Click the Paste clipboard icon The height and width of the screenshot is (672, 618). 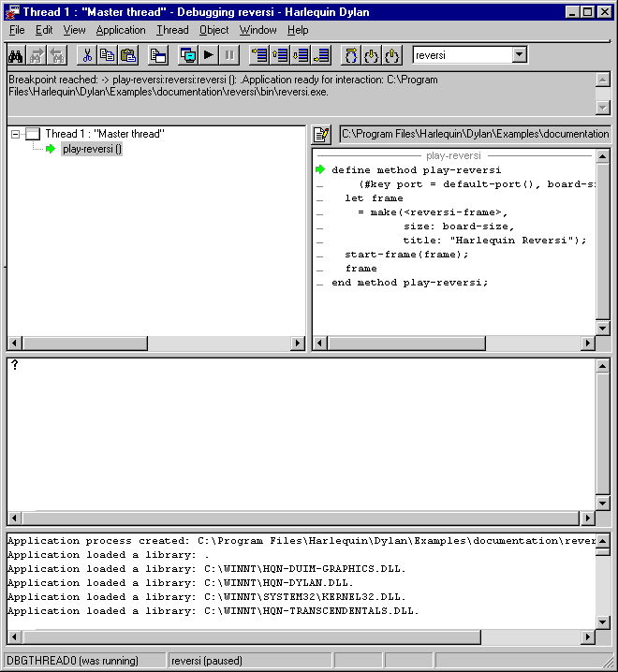tap(128, 55)
